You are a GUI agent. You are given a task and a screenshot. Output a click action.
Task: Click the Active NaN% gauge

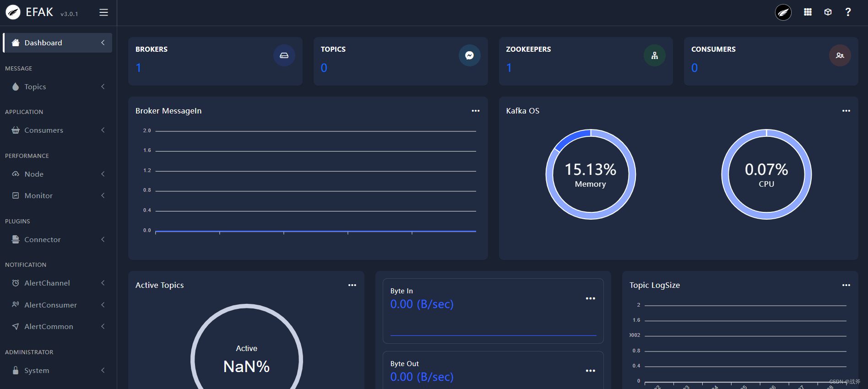tap(247, 346)
